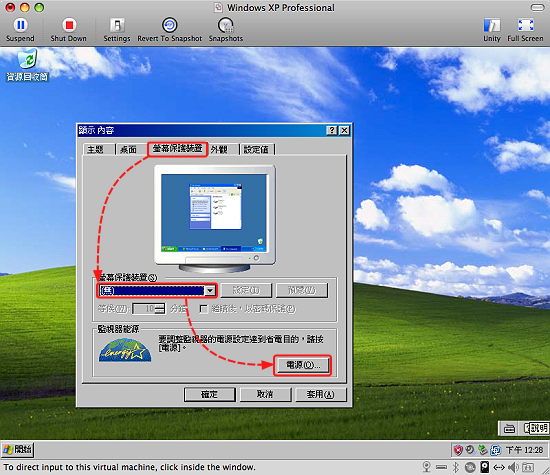Click the shared folders icon in status bar
The height and width of the screenshot is (475, 550).
tap(528, 467)
